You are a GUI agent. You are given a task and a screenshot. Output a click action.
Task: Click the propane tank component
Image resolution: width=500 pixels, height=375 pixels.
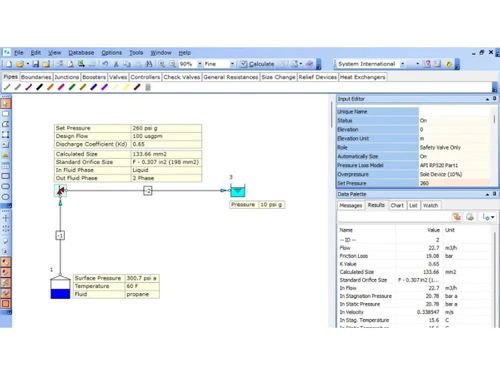[x=60, y=286]
